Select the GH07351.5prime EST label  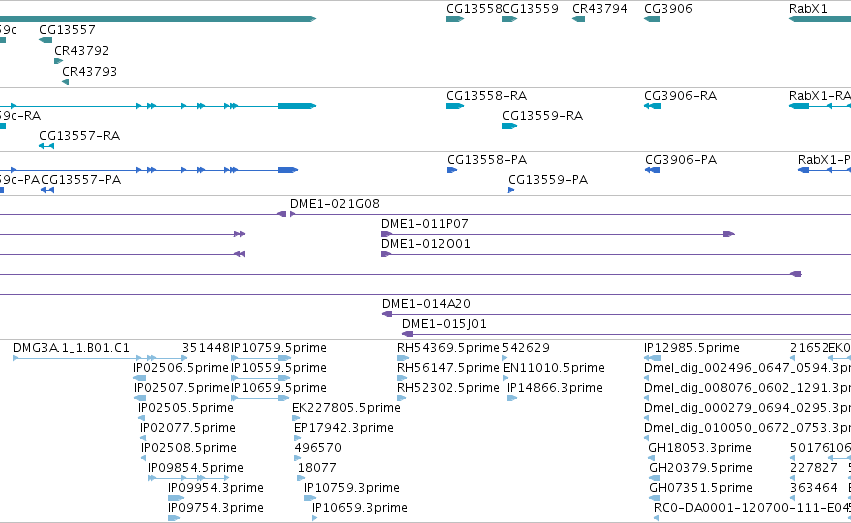point(701,488)
